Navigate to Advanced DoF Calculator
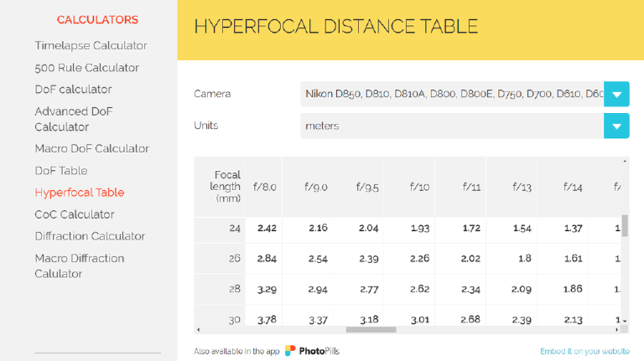Viewport: 644px width, 361px height. [73, 119]
